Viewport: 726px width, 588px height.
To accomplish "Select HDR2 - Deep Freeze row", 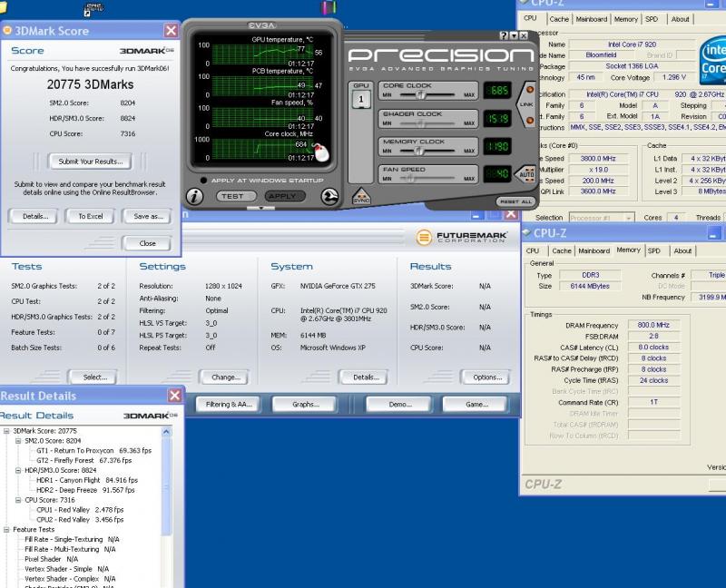I will tap(85, 490).
